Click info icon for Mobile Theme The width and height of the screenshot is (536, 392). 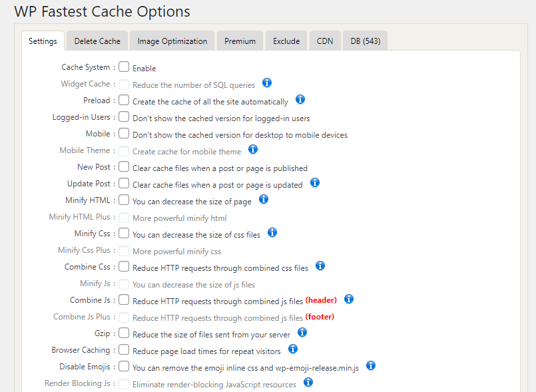pyautogui.click(x=253, y=149)
